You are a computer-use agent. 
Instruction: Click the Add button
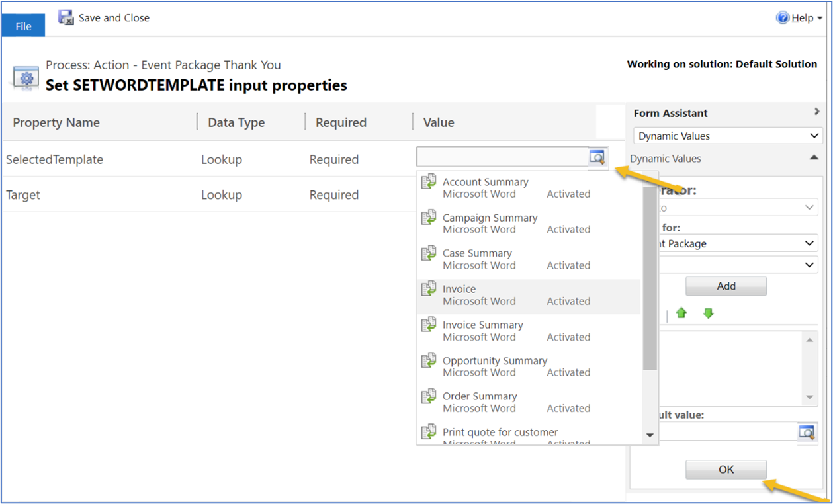click(725, 286)
